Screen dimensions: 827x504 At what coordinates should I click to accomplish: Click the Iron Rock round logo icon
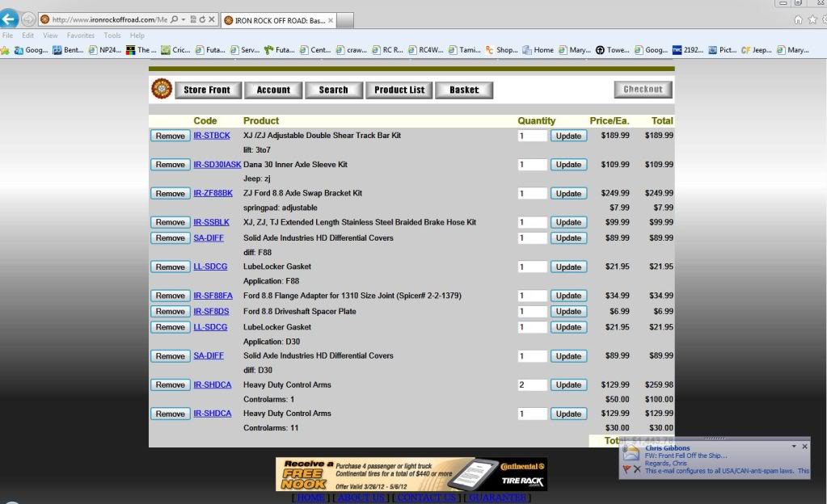[162, 89]
